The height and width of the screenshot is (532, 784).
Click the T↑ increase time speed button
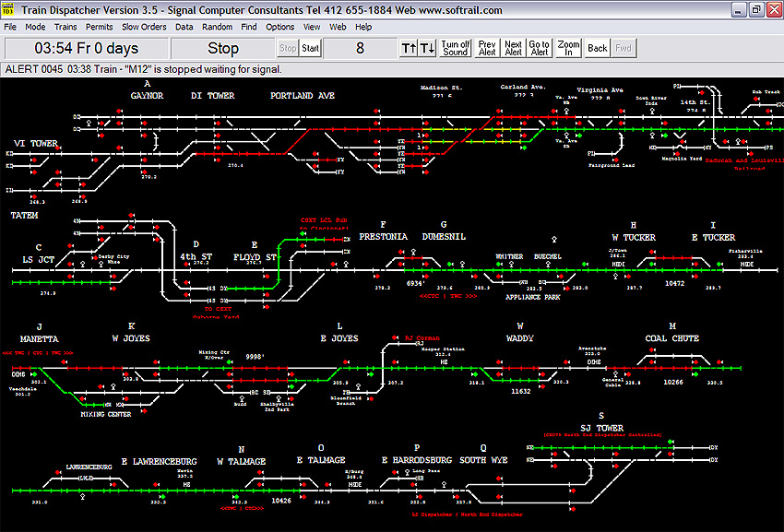(x=410, y=48)
